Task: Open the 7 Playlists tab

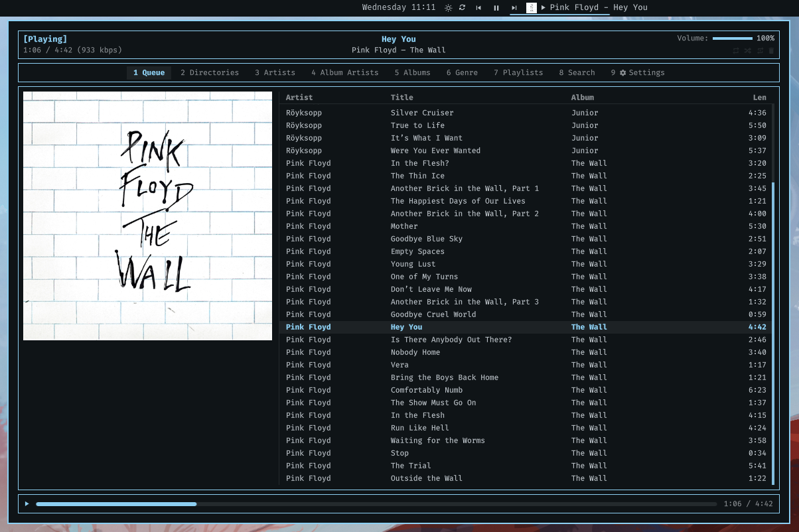Action: [518, 73]
